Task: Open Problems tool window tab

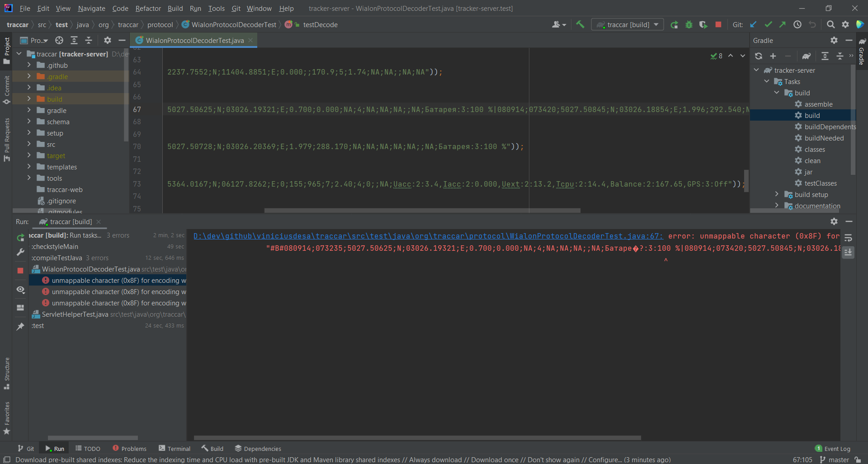Action: [129, 448]
